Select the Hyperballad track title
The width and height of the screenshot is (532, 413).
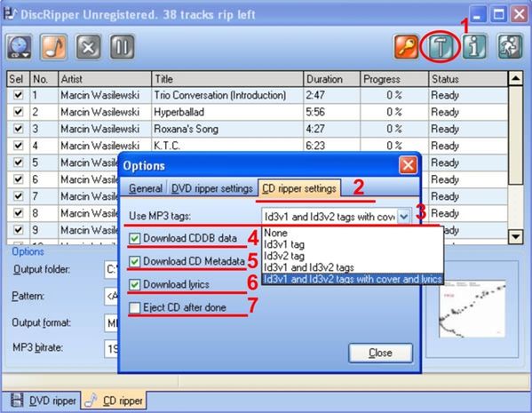[x=179, y=112]
